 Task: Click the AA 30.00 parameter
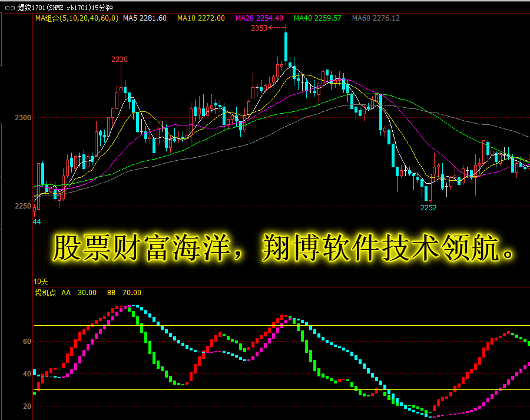tap(79, 293)
